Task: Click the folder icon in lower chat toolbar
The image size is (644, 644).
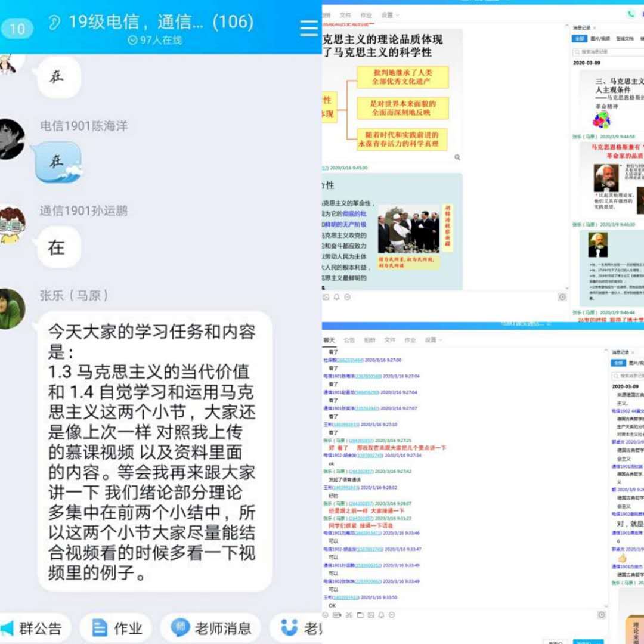Action: 360,615
